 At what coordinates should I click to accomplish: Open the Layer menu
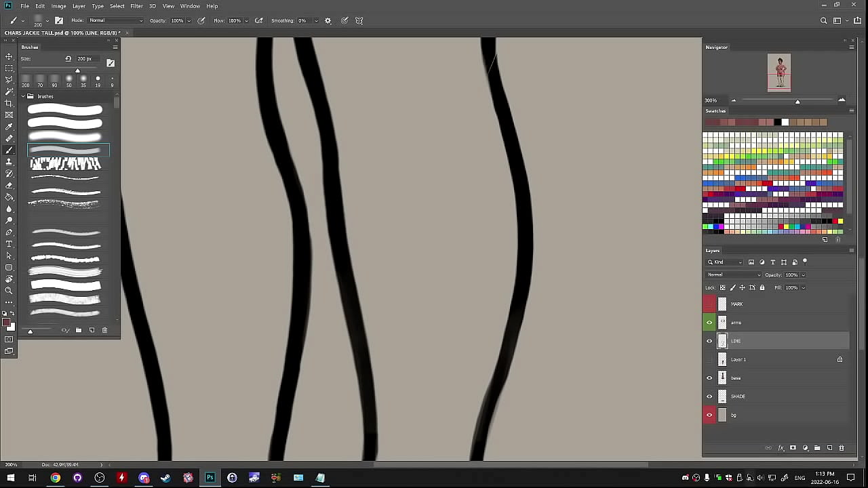pos(79,6)
